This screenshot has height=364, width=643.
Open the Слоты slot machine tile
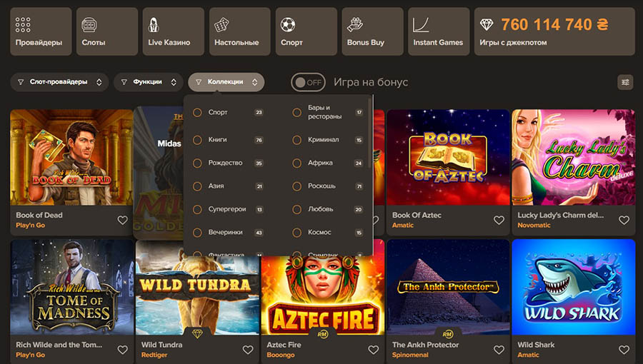tap(107, 31)
